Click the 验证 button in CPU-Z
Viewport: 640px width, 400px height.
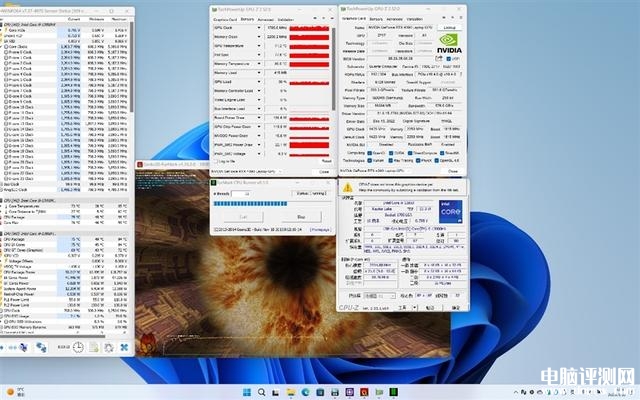430,307
